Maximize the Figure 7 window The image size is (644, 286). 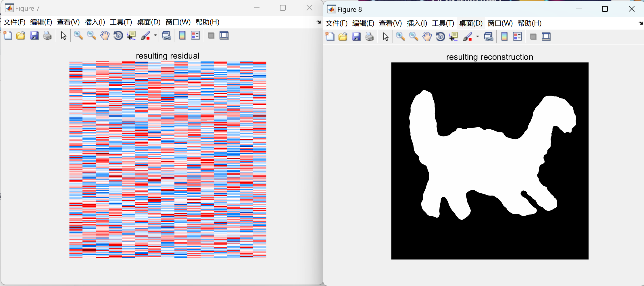click(x=283, y=8)
